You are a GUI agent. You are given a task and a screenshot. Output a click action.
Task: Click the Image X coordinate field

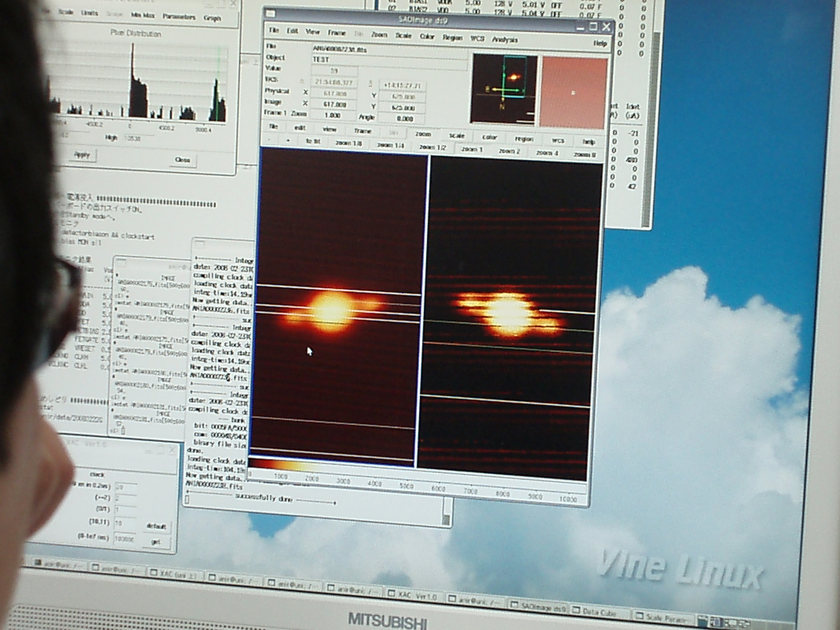coord(334,105)
